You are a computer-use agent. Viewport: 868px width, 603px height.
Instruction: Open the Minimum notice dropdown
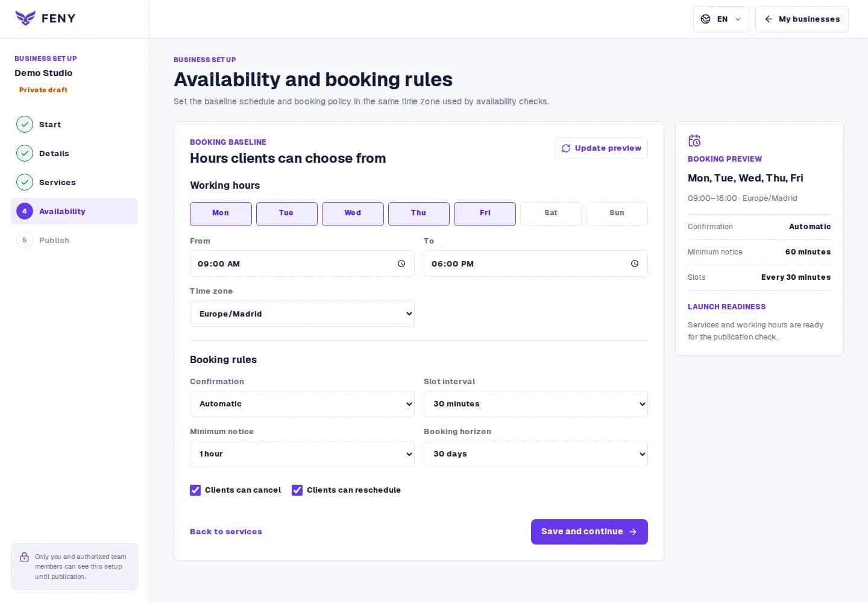click(x=302, y=454)
